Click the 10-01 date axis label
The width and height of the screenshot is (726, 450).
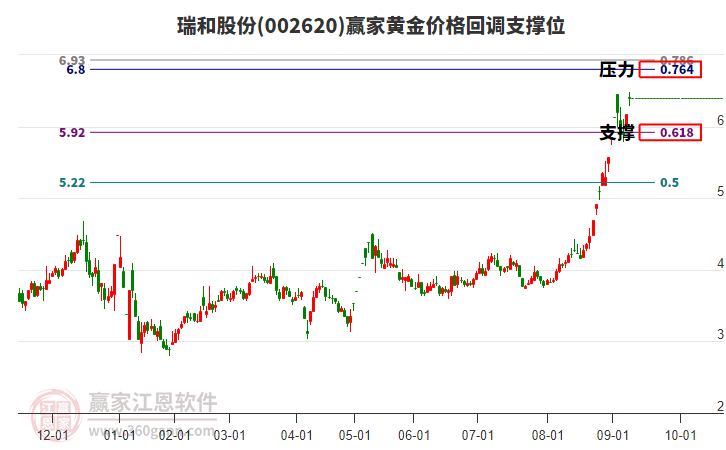click(x=681, y=436)
